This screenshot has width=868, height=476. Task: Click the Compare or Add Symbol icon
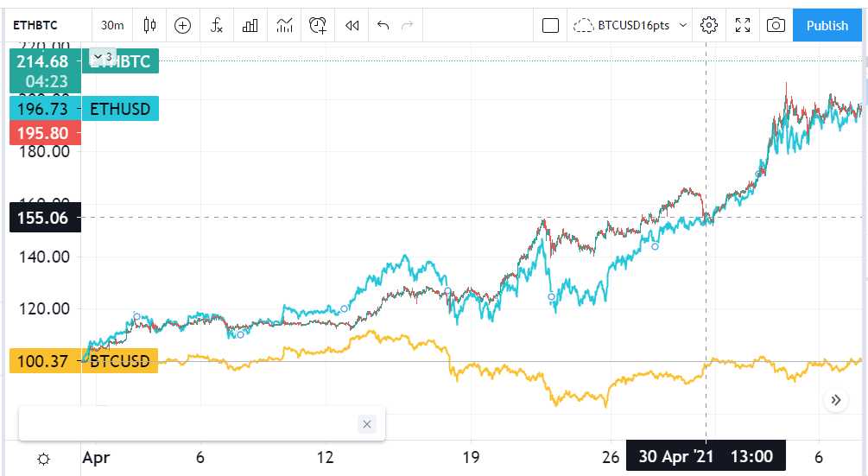[183, 25]
